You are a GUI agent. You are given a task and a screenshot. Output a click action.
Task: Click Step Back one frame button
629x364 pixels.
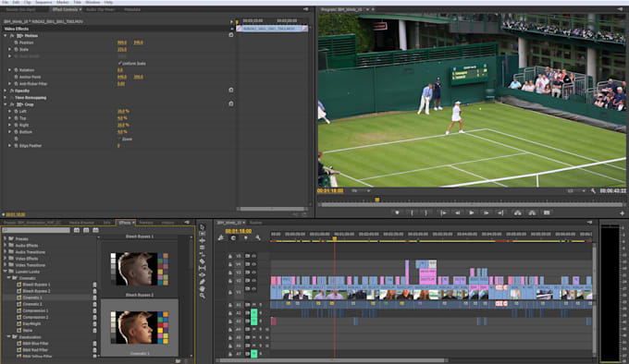pos(457,213)
